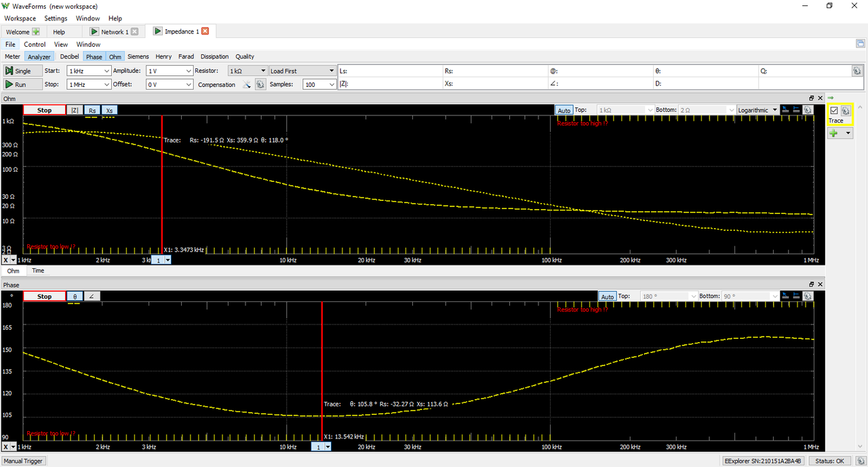Screen dimensions: 868x467
Task: Uncheck the Trace visibility checkbox
Action: pos(834,111)
